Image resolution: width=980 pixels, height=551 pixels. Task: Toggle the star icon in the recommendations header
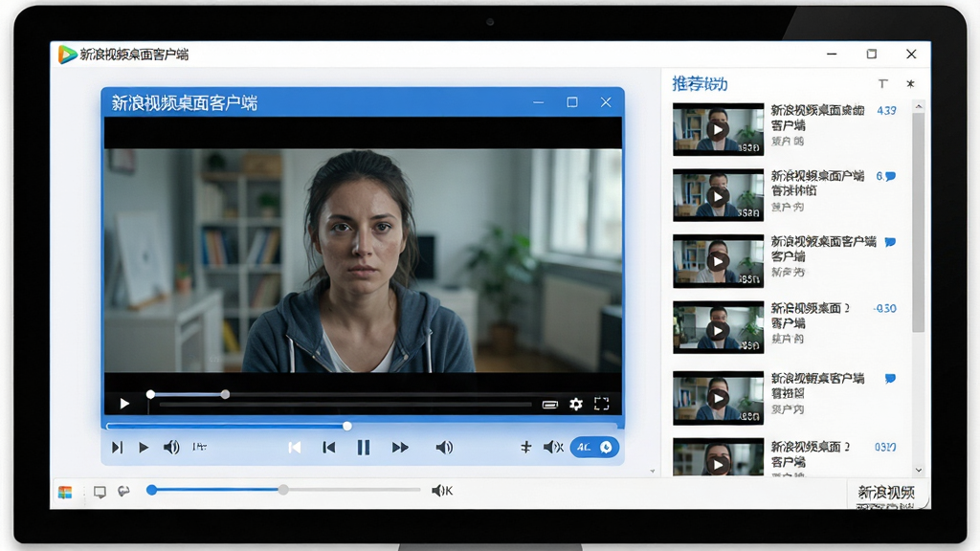(x=910, y=84)
